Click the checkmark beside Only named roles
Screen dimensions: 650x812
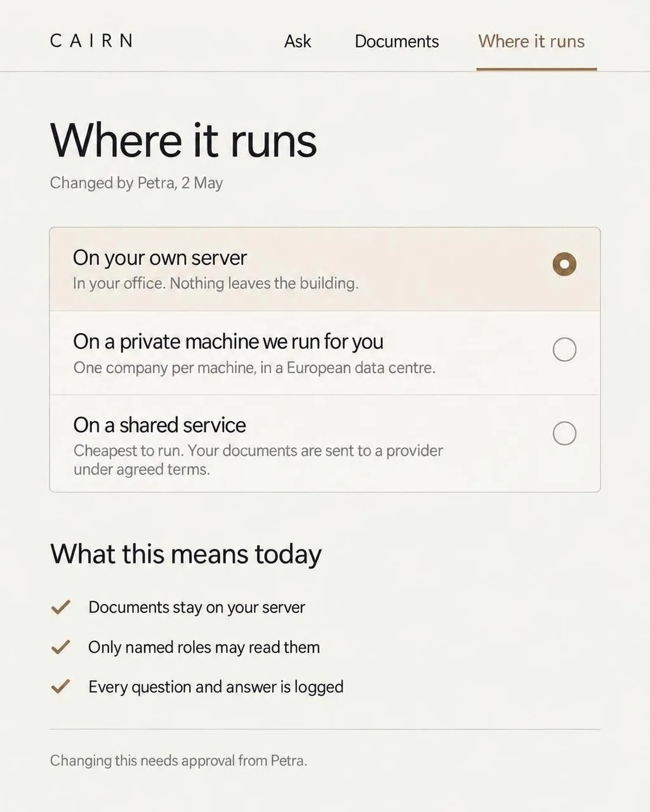(60, 647)
